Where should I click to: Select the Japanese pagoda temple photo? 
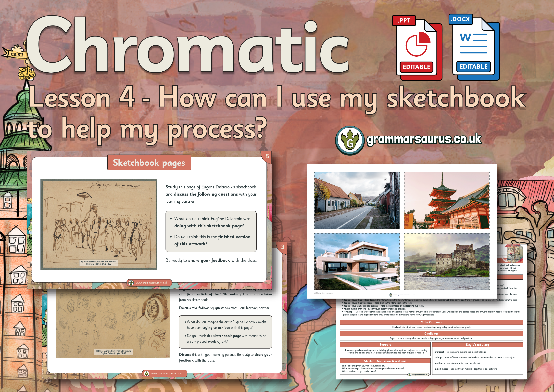tap(447, 200)
